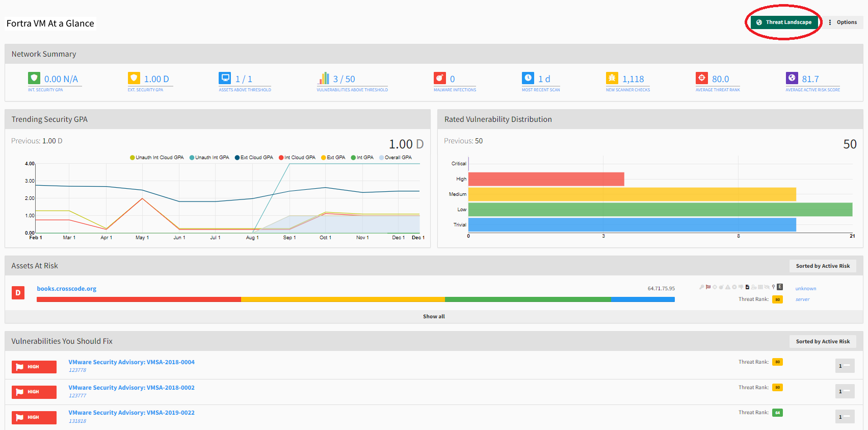Click the users icon on asset row
The width and height of the screenshot is (868, 430).
point(754,287)
